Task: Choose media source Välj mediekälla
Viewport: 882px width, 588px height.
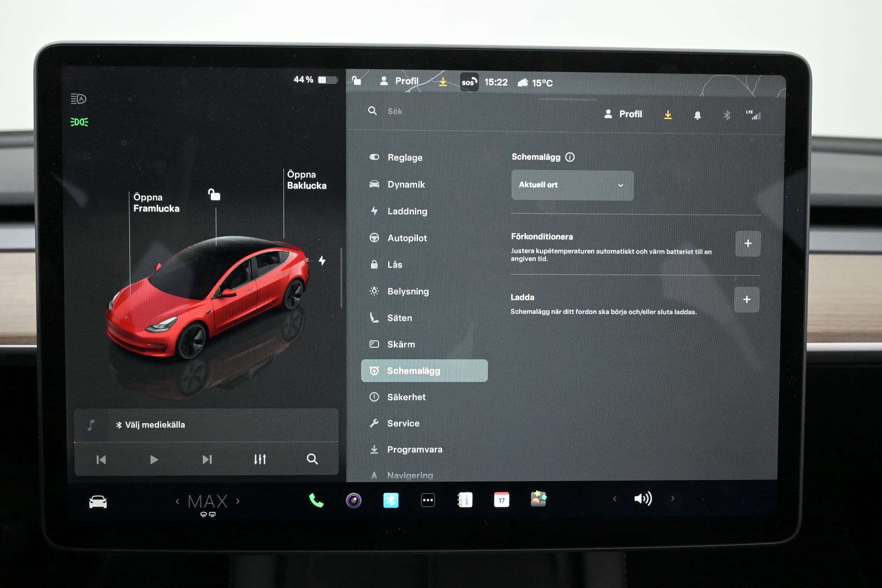Action: point(150,425)
